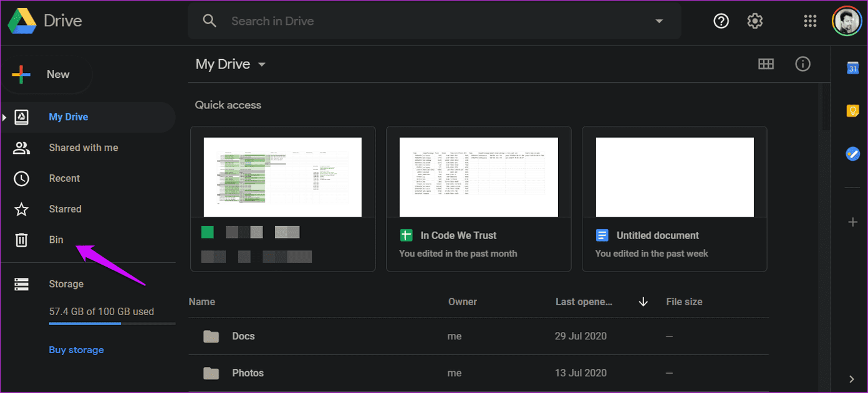Expand the My Drive tree arrow

(x=4, y=117)
